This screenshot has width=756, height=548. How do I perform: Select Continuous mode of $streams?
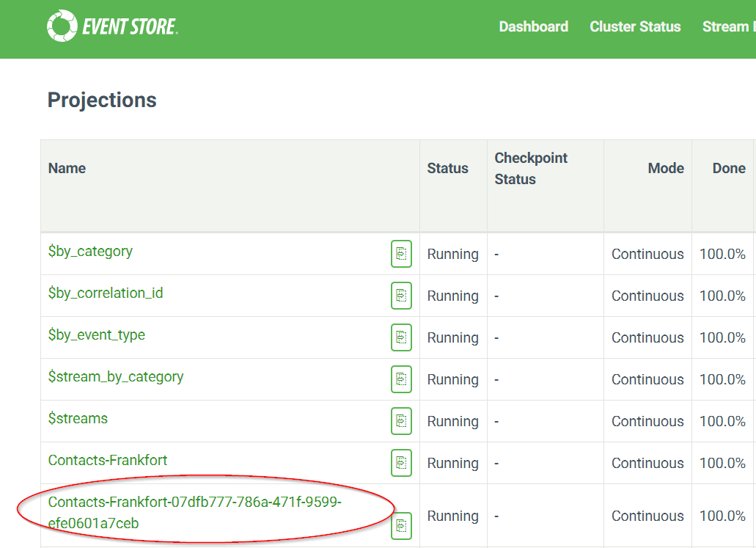pos(647,422)
